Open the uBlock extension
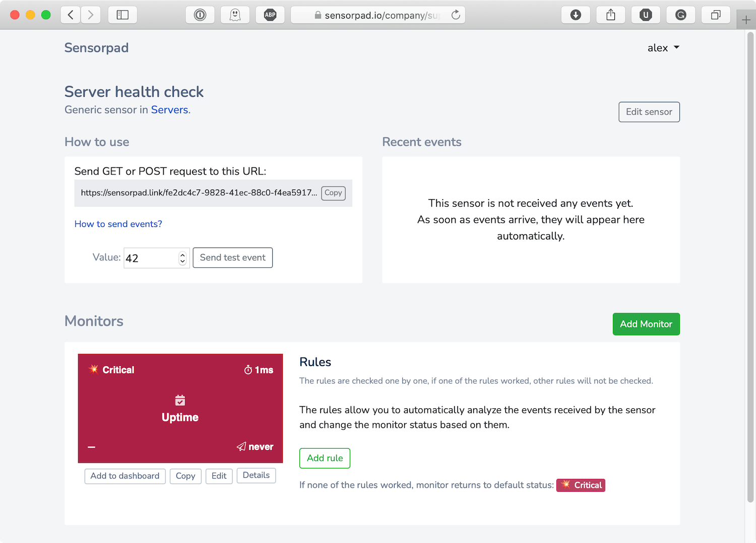The image size is (756, 543). tap(646, 15)
